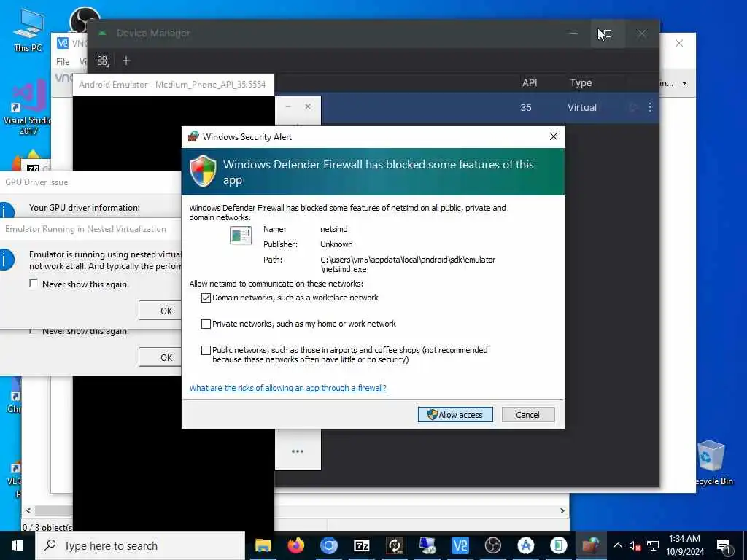Switch to Android Studio on taskbar
This screenshot has width=747, height=560.
point(525,545)
